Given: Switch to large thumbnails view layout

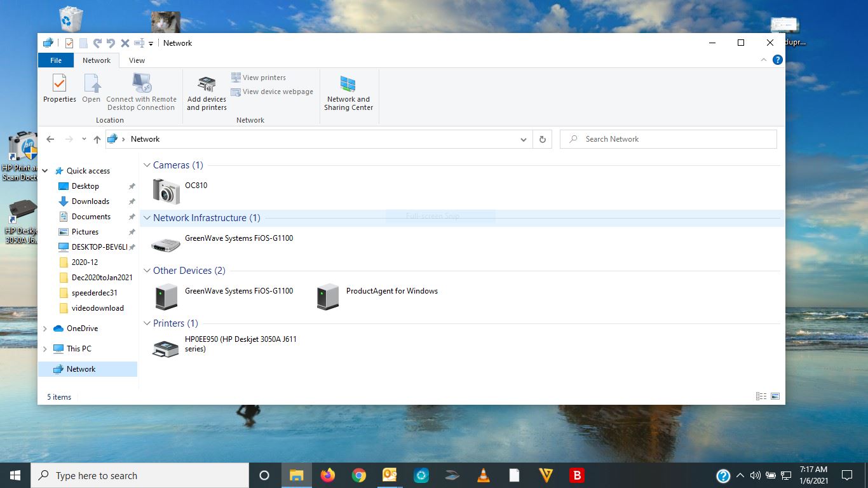Looking at the screenshot, I should tap(775, 396).
